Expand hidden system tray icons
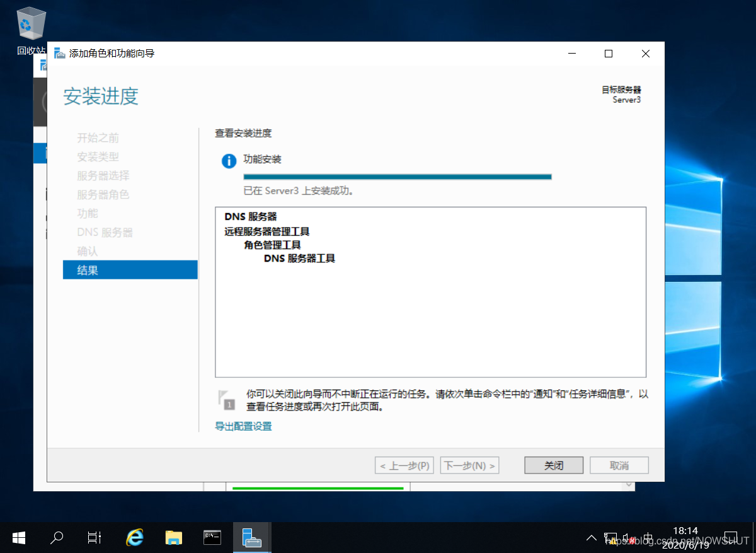 (x=591, y=537)
